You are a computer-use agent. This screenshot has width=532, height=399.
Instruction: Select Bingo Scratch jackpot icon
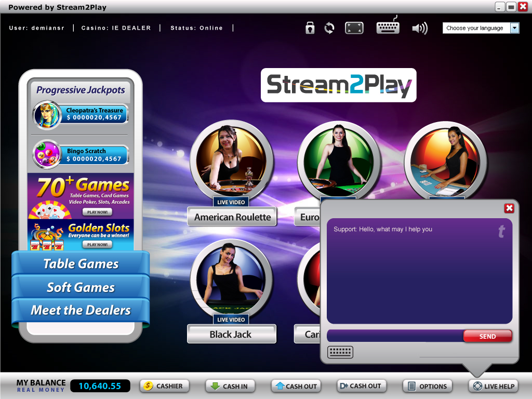click(47, 155)
